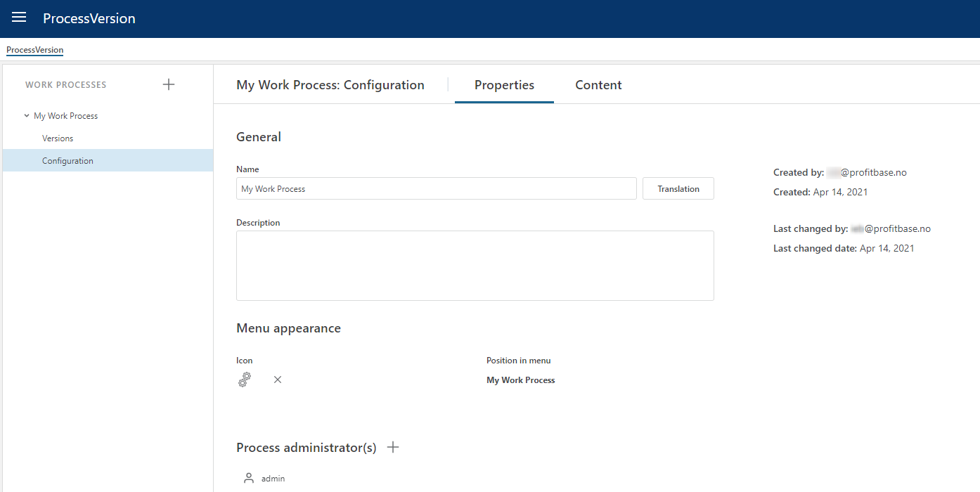The width and height of the screenshot is (980, 492).
Task: Click the Translation button
Action: (678, 188)
